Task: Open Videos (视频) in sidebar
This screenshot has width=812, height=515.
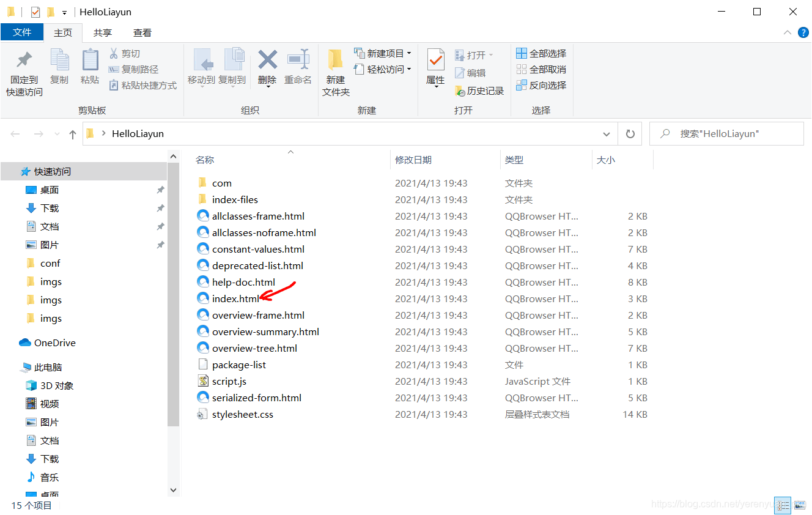Action: (49, 404)
